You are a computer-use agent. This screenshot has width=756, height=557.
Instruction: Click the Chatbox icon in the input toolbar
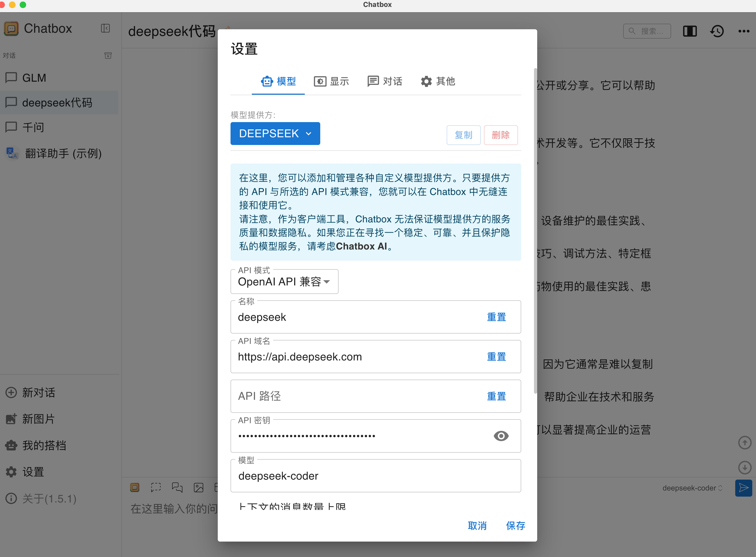(x=135, y=487)
